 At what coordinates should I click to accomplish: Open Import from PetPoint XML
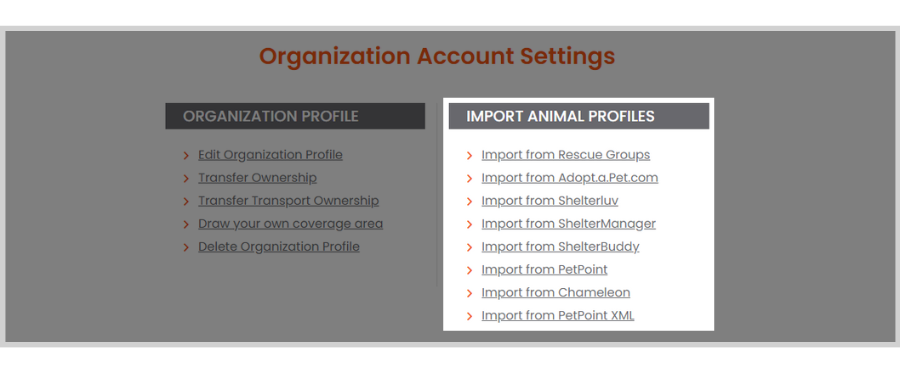(x=558, y=315)
